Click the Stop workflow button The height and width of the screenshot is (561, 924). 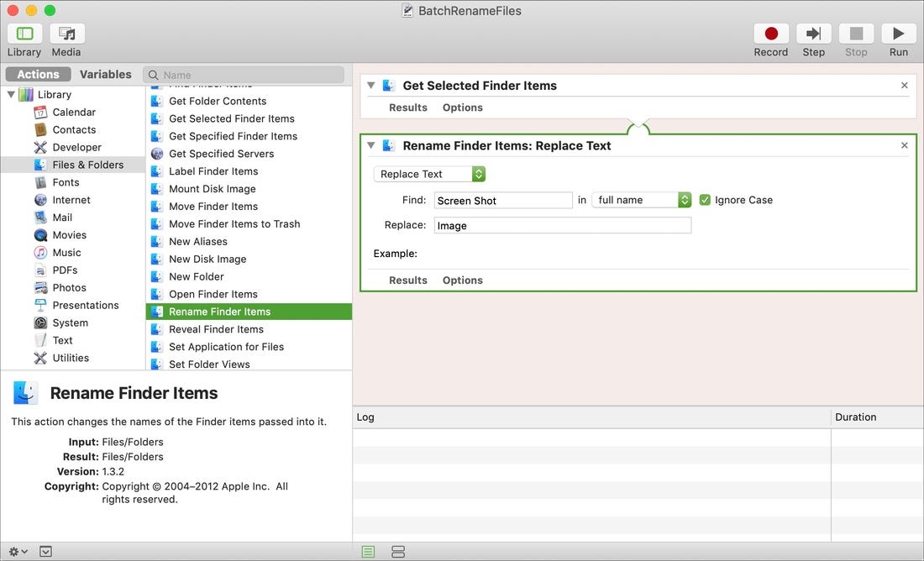(856, 34)
